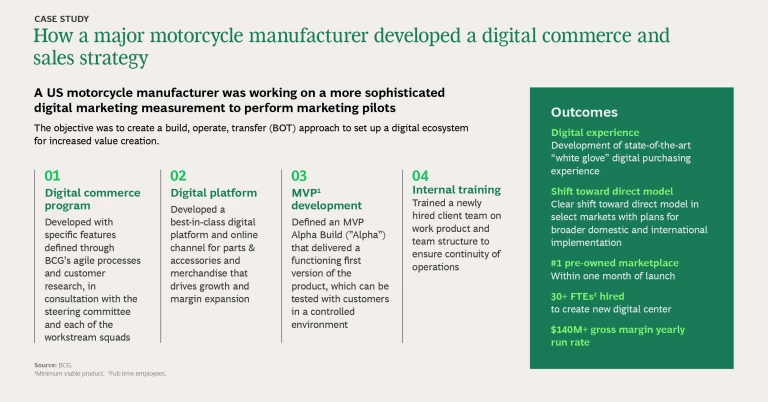Click the number 01 step marker

point(53,175)
